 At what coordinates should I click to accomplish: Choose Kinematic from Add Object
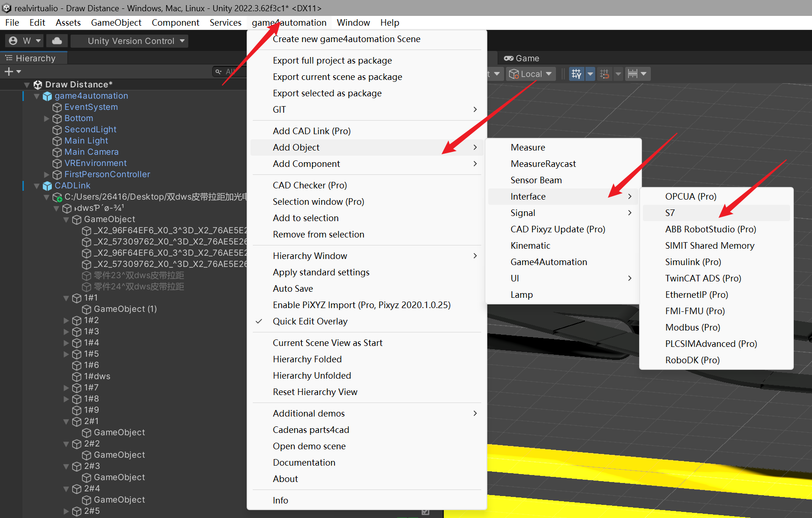(x=563, y=245)
